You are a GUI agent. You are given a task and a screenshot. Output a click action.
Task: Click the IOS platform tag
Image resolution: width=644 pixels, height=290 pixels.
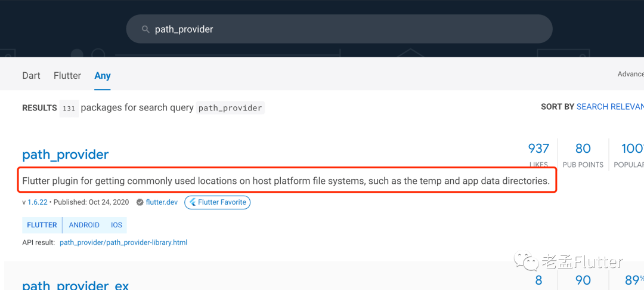click(116, 225)
